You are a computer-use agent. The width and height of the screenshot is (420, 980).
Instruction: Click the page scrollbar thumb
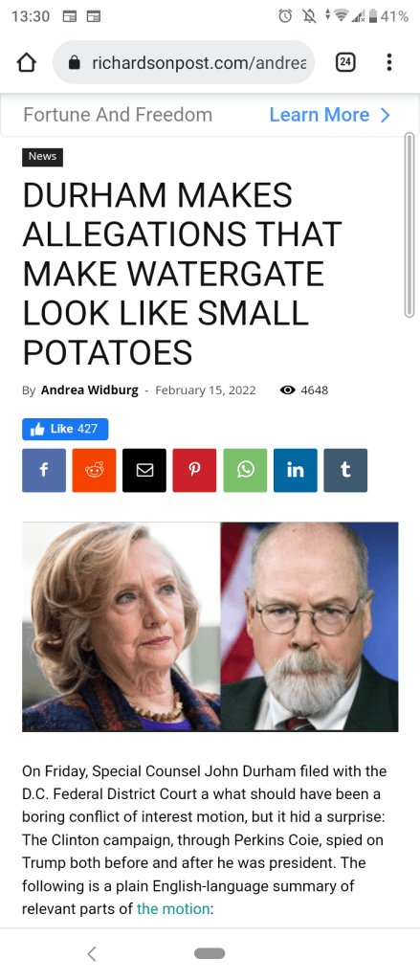pyautogui.click(x=409, y=225)
